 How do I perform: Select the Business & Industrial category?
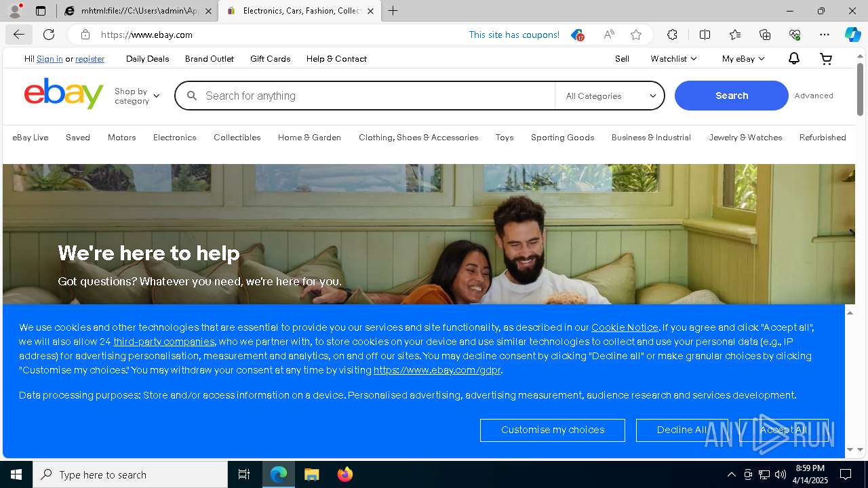651,138
